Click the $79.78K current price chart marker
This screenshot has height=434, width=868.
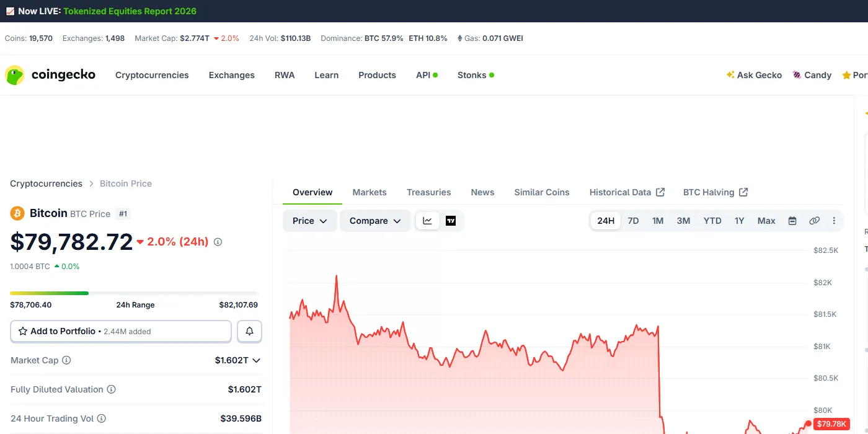pos(831,424)
